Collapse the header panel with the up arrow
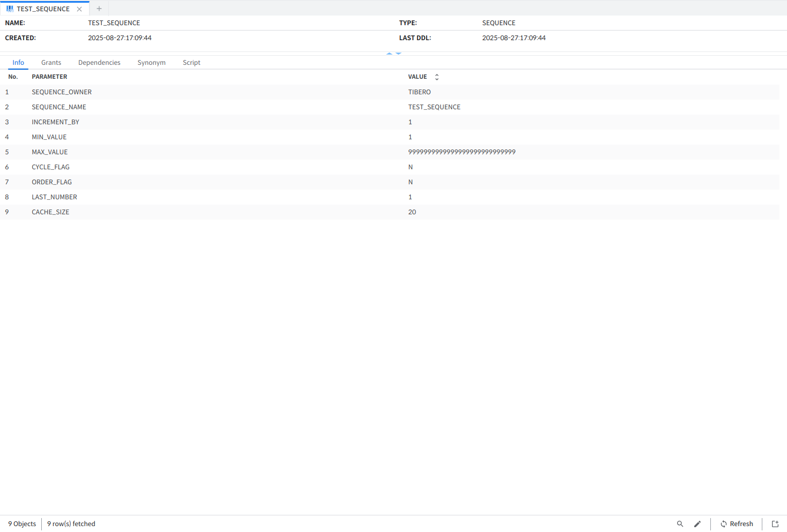 [x=389, y=54]
